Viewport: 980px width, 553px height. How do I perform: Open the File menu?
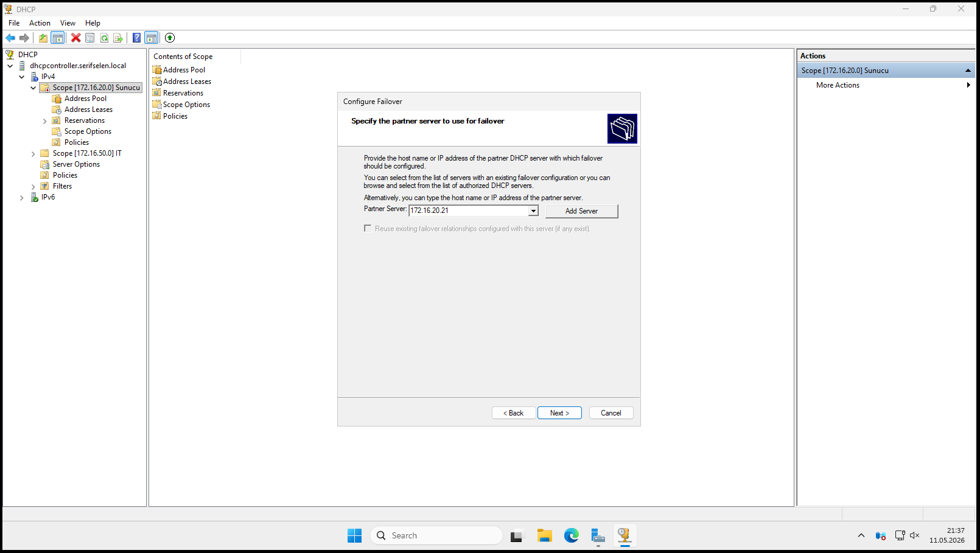point(14,23)
